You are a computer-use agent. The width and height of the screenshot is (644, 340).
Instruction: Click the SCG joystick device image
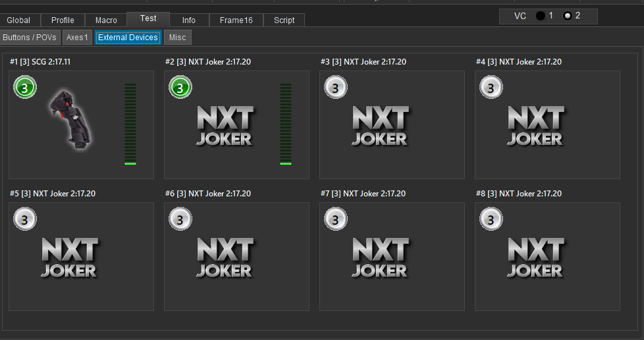[69, 119]
